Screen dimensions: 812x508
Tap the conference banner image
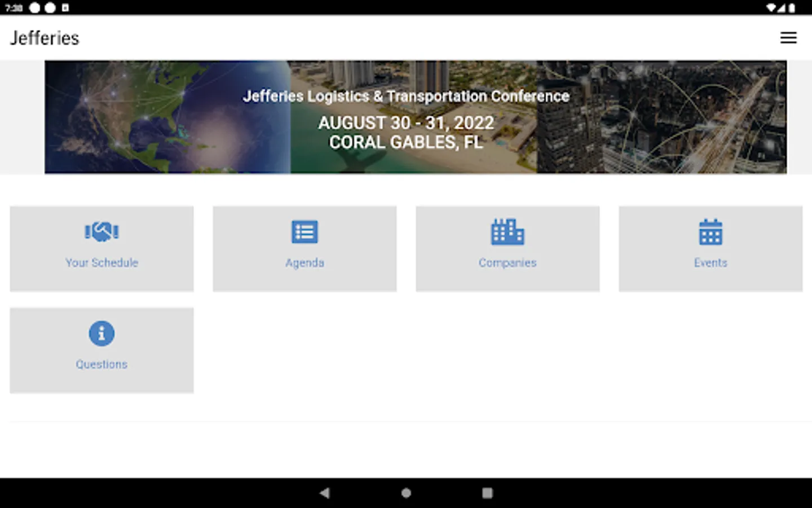click(x=416, y=117)
